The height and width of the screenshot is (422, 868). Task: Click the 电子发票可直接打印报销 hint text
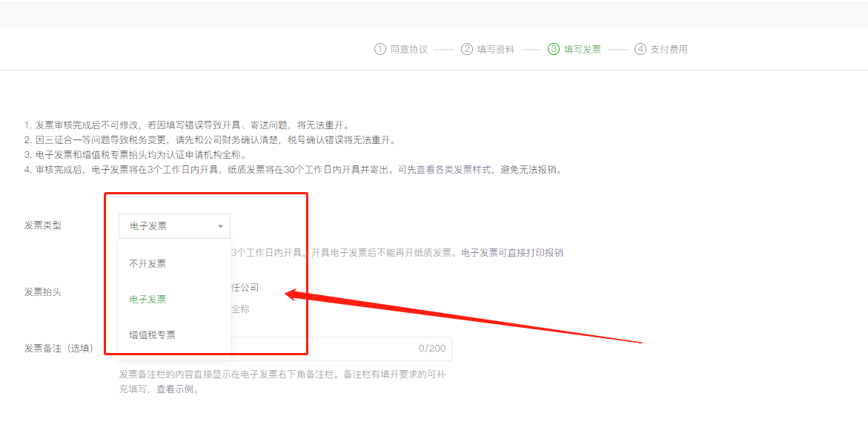tap(513, 253)
